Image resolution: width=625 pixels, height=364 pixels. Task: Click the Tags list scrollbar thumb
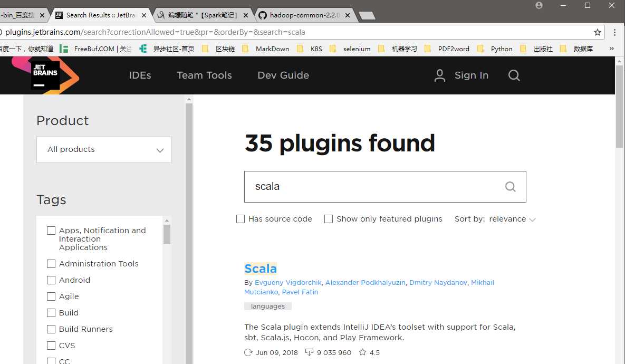click(x=167, y=234)
